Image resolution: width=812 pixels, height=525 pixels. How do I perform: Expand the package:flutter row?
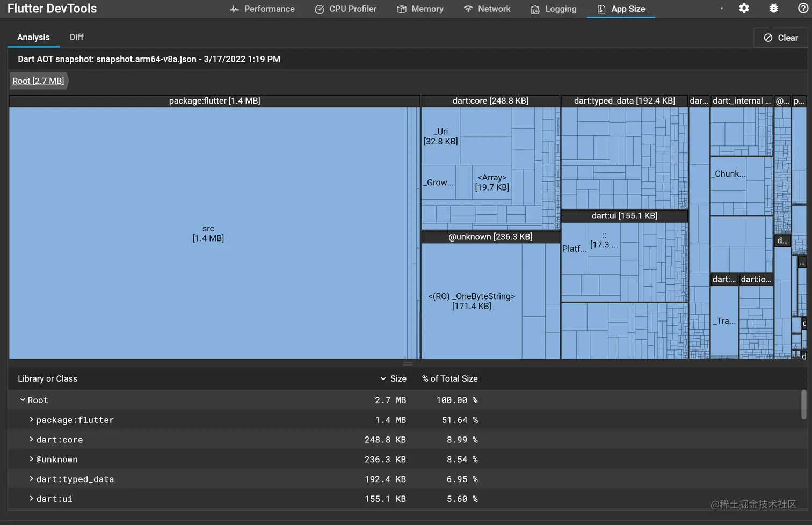pos(31,420)
